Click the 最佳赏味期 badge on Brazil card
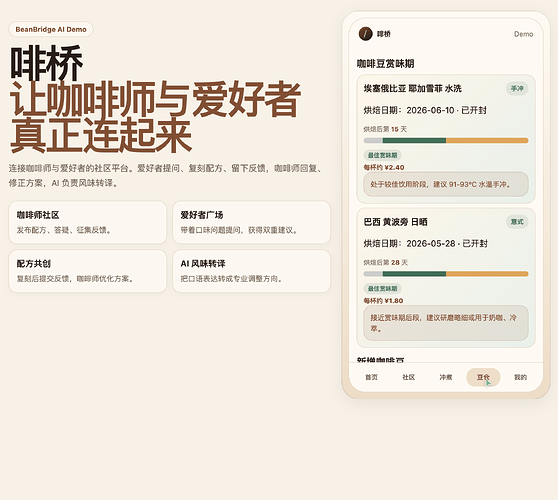The image size is (558, 500). 382,288
